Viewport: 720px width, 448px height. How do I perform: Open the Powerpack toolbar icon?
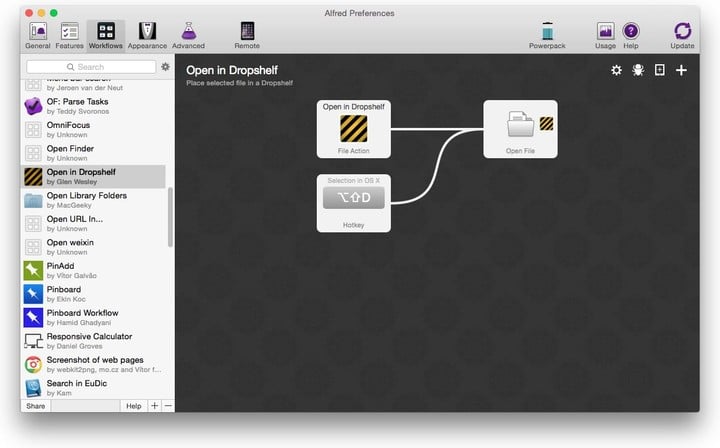pos(547,34)
